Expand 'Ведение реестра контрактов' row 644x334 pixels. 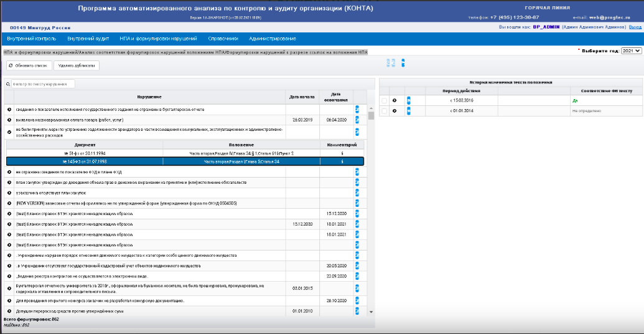(9, 277)
